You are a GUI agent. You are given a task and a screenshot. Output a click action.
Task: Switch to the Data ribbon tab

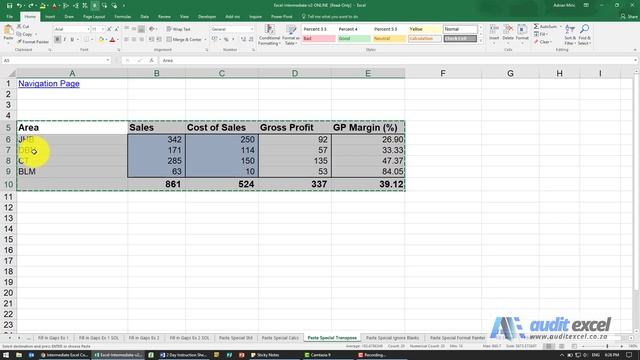(x=144, y=17)
